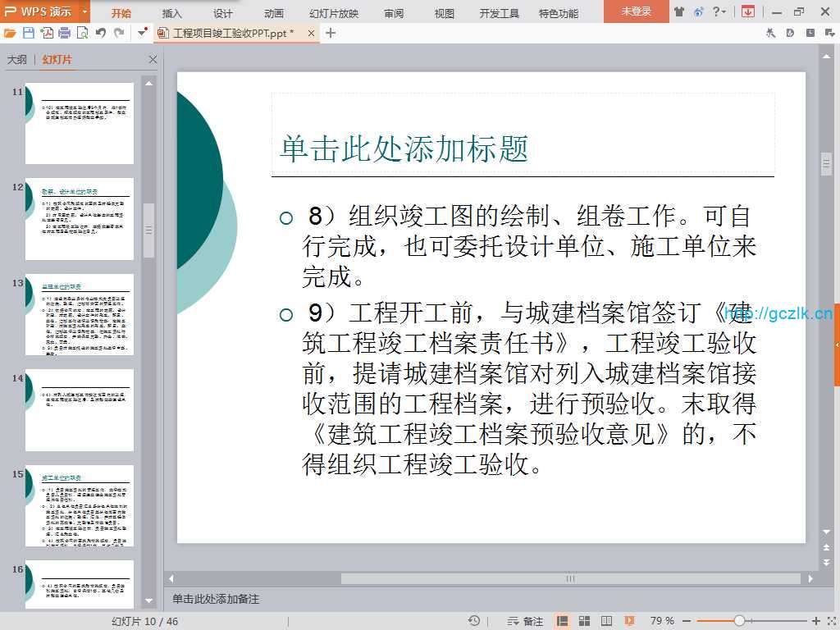This screenshot has height=630, width=840.
Task: Switch to slide sorter view
Action: tap(585, 621)
